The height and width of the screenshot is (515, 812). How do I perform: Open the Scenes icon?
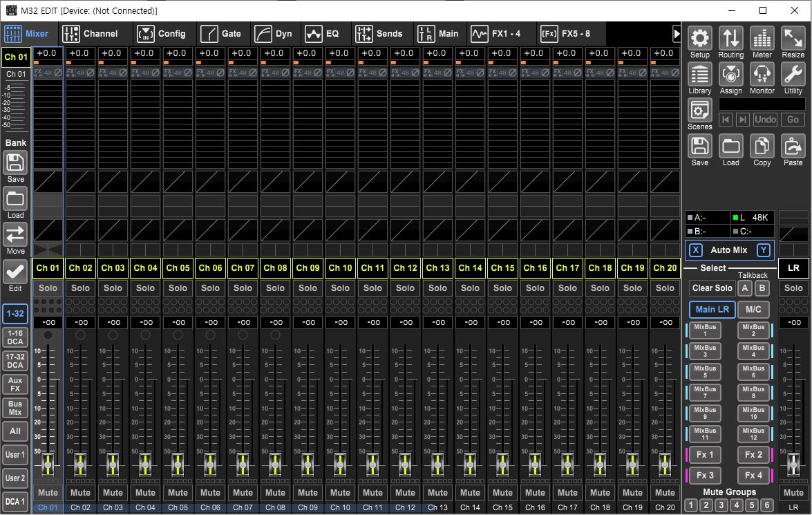click(699, 111)
